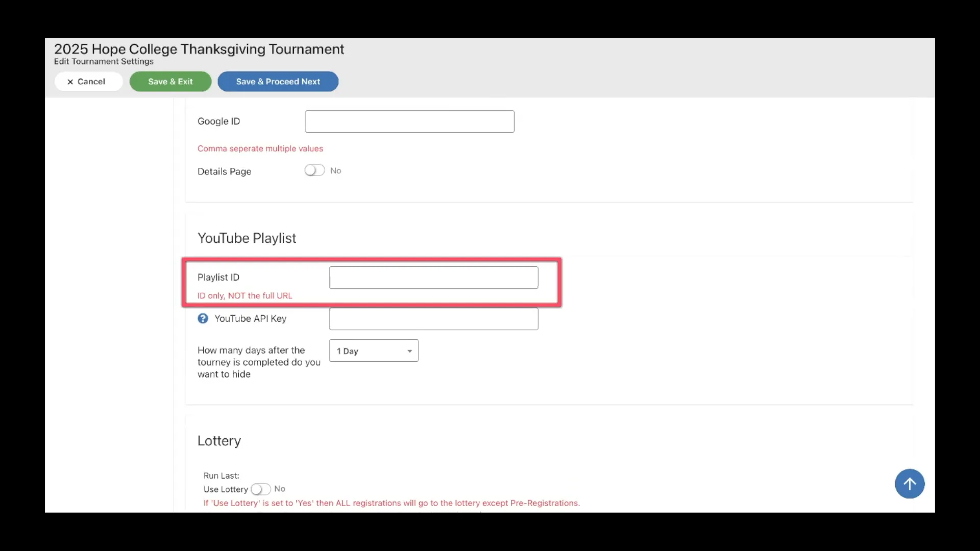The image size is (980, 551).
Task: Click the Use Lottery label text
Action: click(226, 489)
